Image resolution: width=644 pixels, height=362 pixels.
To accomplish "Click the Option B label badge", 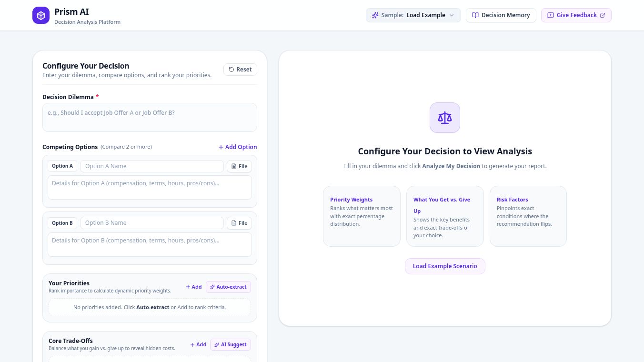I will click(62, 223).
